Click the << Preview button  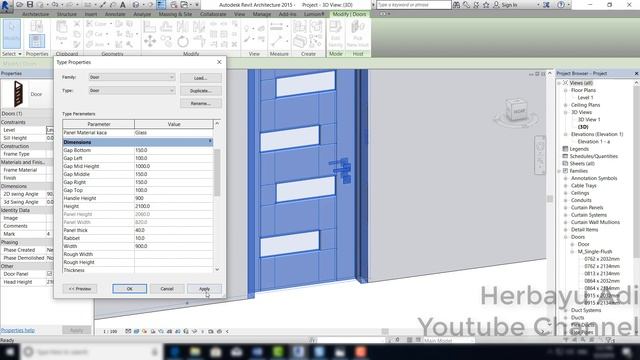[80, 289]
